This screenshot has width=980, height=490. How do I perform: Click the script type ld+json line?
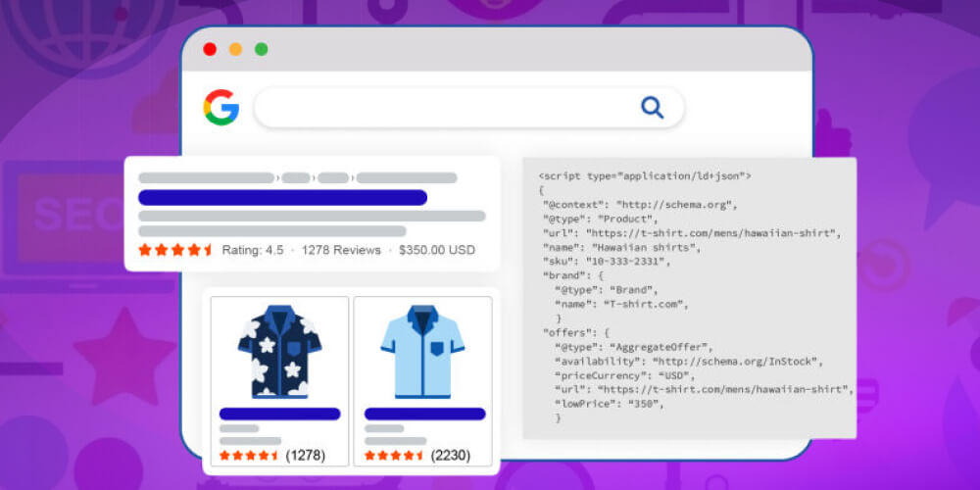[x=645, y=175]
